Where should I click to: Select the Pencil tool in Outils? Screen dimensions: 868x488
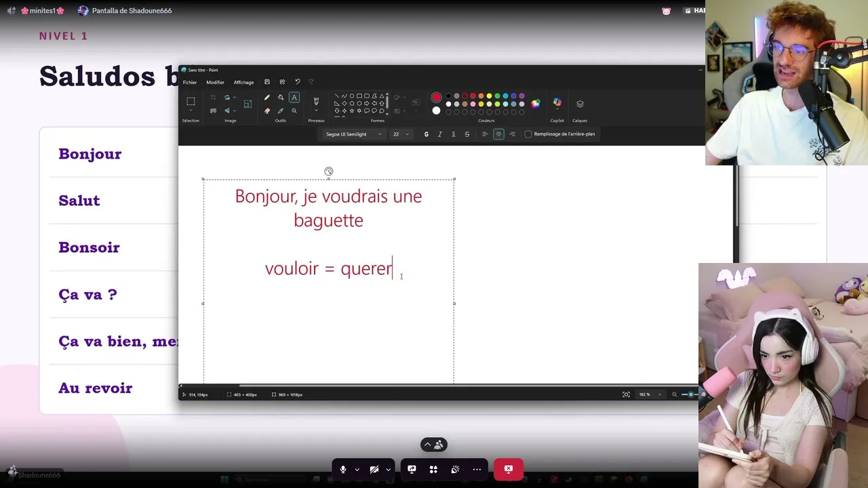[267, 98]
